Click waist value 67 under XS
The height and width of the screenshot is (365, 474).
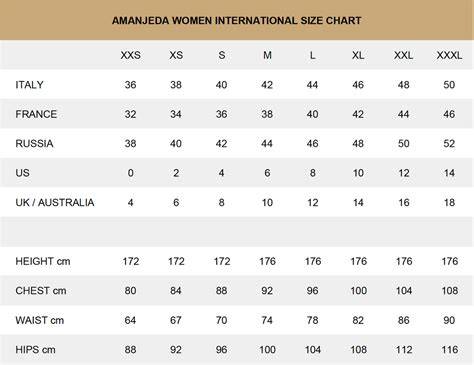[x=176, y=320]
